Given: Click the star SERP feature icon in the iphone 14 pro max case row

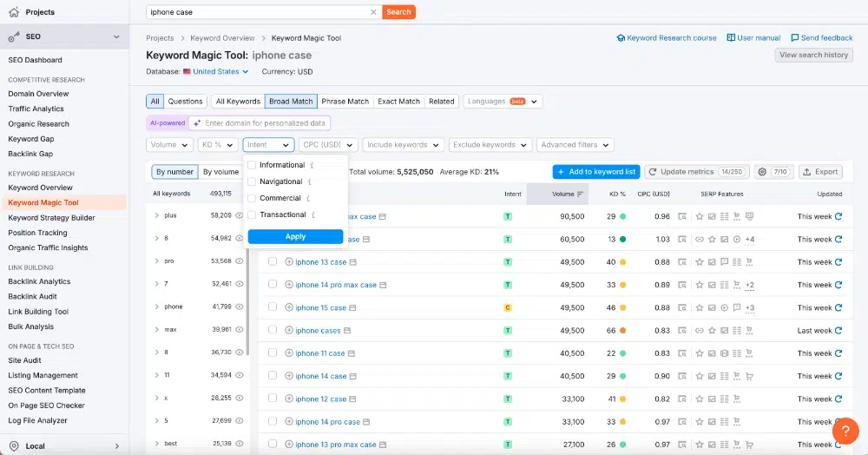Looking at the screenshot, I should (x=699, y=285).
